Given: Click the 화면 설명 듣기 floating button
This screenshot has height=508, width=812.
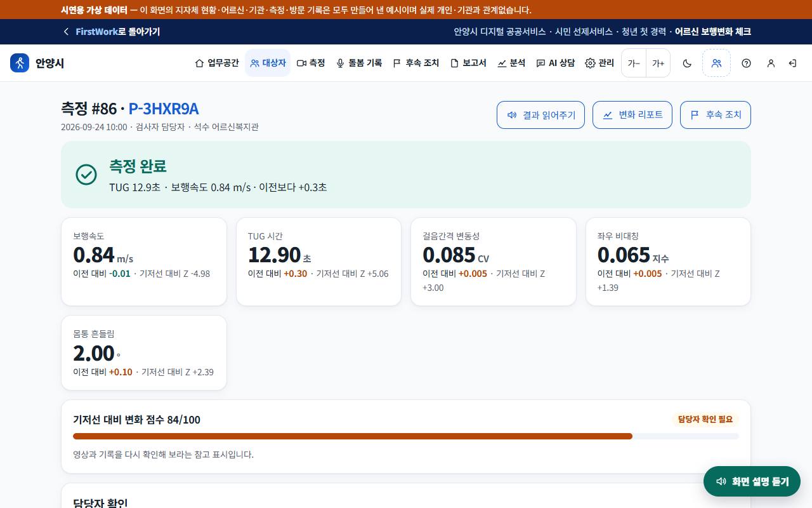Looking at the screenshot, I should [752, 481].
